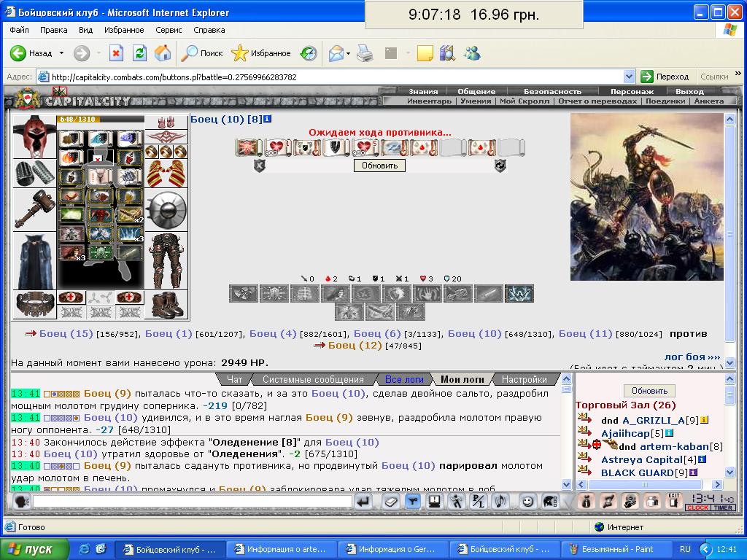Click the 648/1310 health bar

[x=101, y=119]
